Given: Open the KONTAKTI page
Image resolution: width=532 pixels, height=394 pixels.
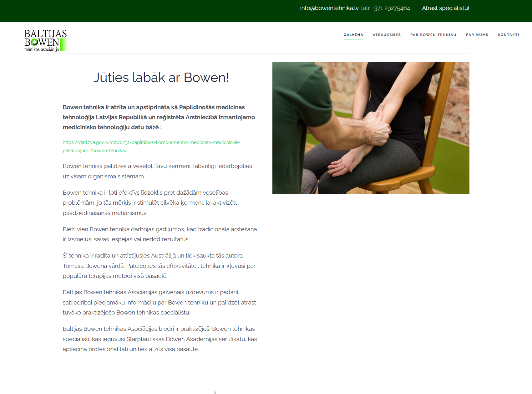Looking at the screenshot, I should point(508,35).
